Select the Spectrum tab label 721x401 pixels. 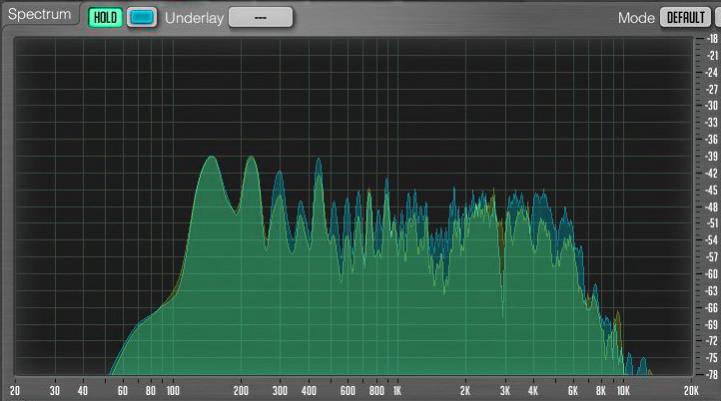click(40, 14)
